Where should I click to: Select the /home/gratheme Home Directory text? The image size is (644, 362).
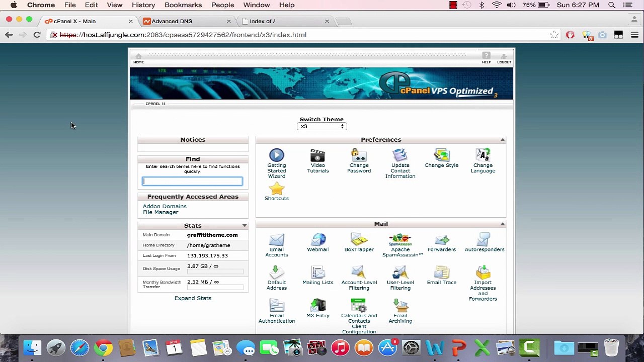coord(208,245)
